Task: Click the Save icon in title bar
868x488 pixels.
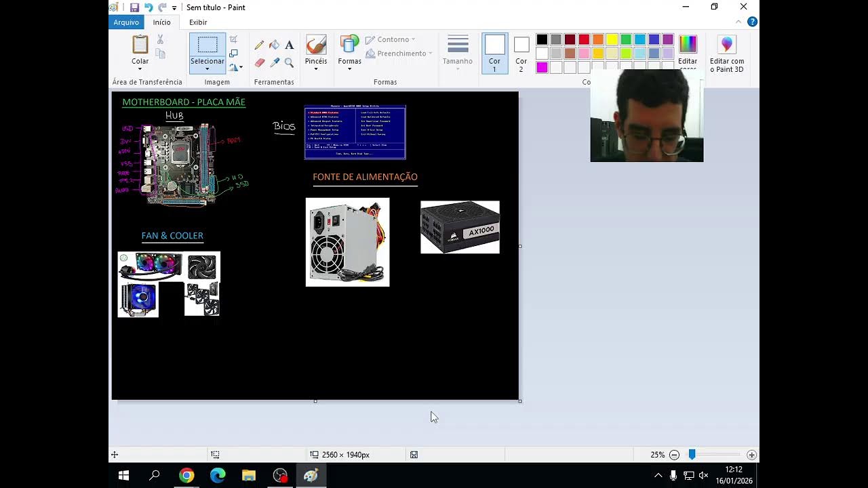Action: pyautogui.click(x=134, y=7)
